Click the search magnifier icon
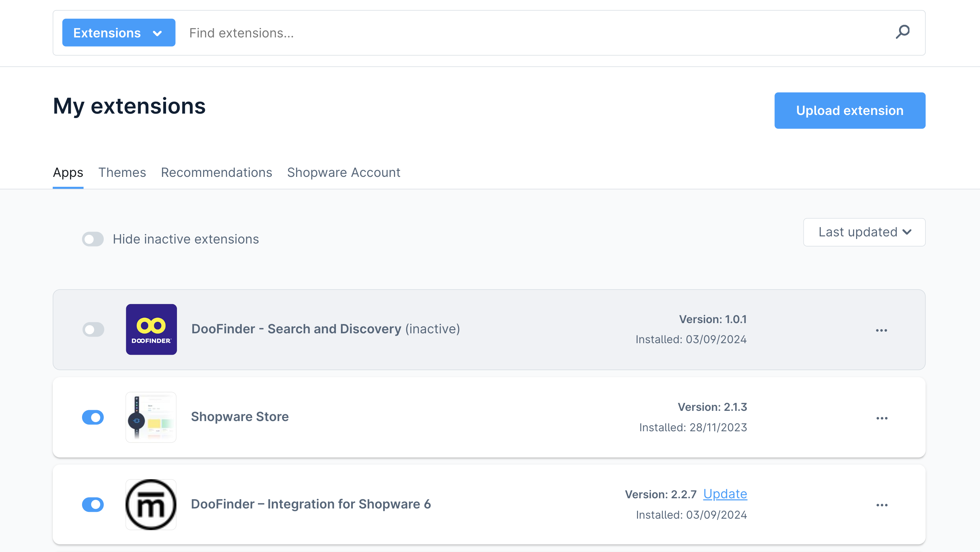 [902, 32]
